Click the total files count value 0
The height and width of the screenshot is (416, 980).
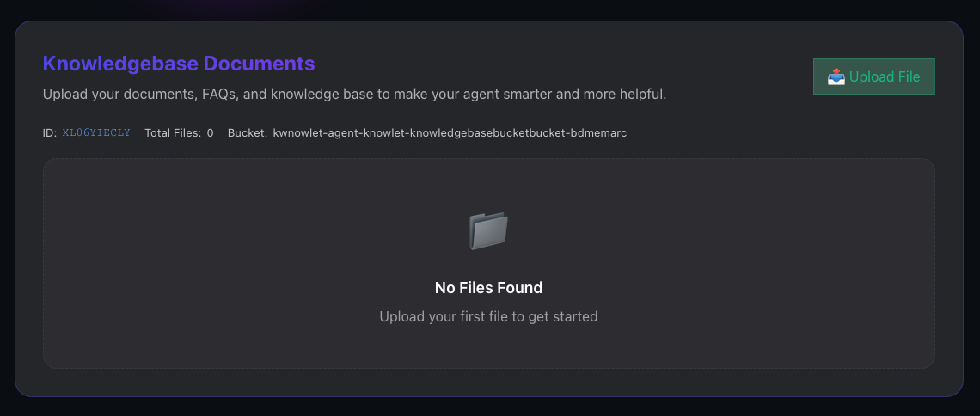tap(211, 132)
